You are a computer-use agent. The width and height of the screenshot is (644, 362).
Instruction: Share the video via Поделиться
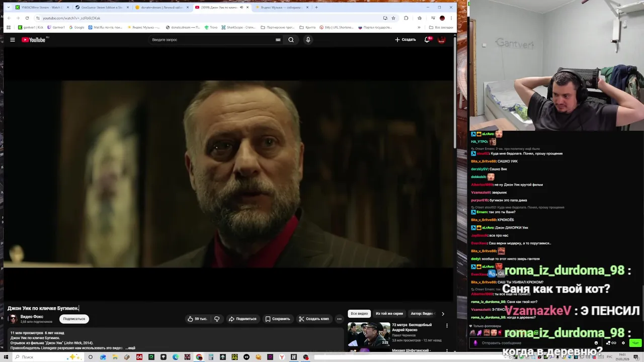pyautogui.click(x=243, y=319)
